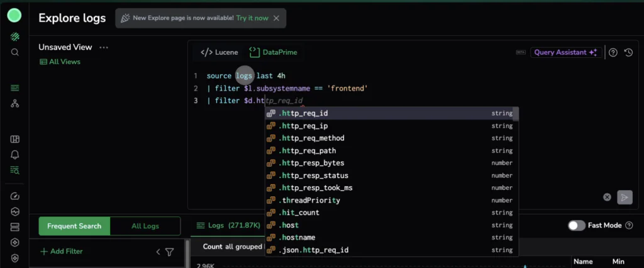Click the search magnifier icon in sidebar
Image resolution: width=644 pixels, height=268 pixels.
click(14, 52)
